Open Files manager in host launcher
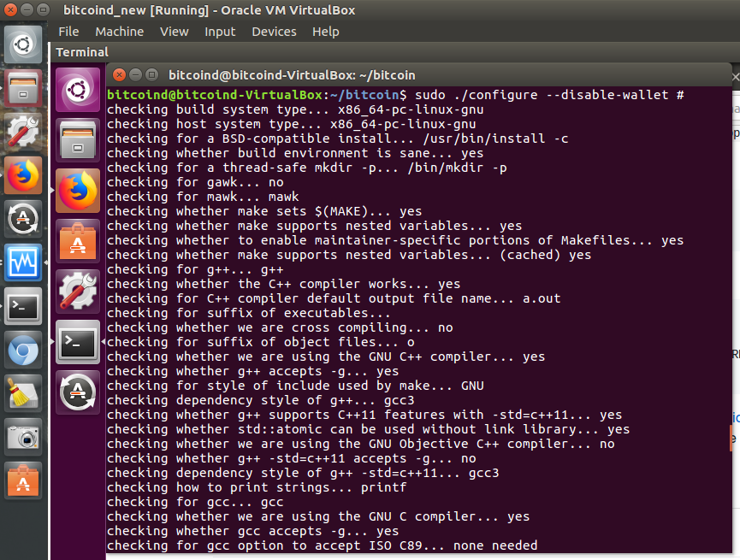Screen dimensions: 740x560 [23, 88]
